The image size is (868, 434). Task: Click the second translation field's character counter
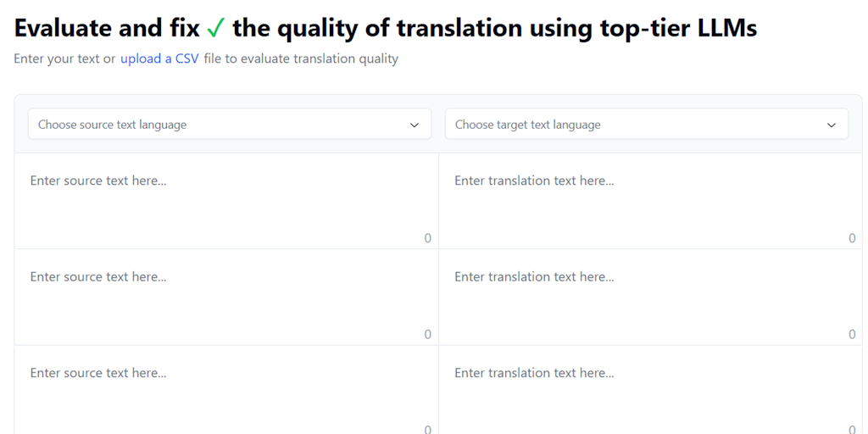pyautogui.click(x=852, y=334)
